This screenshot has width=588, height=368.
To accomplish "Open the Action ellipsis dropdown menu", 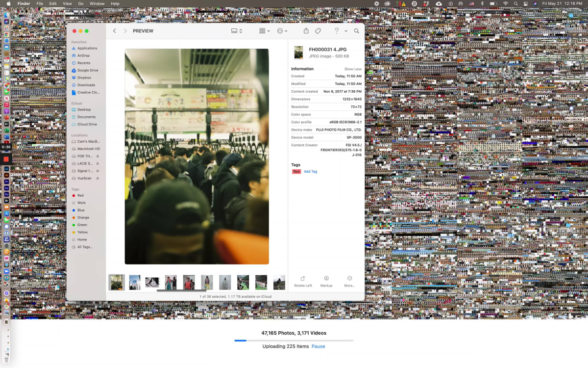I will 282,31.
